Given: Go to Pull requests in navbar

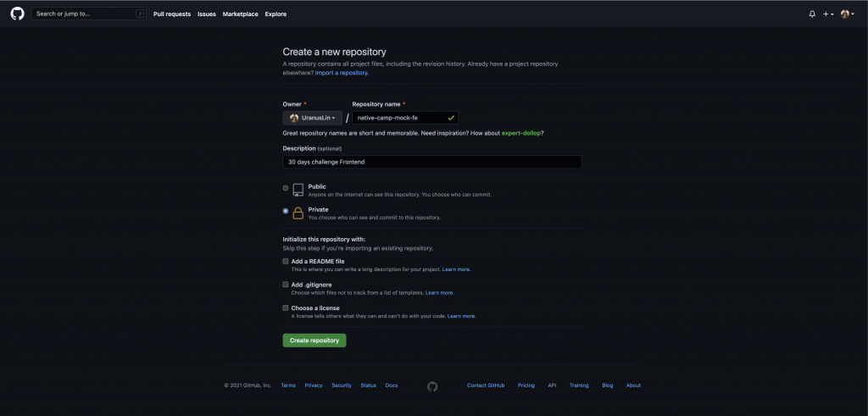Looking at the screenshot, I should (x=171, y=14).
